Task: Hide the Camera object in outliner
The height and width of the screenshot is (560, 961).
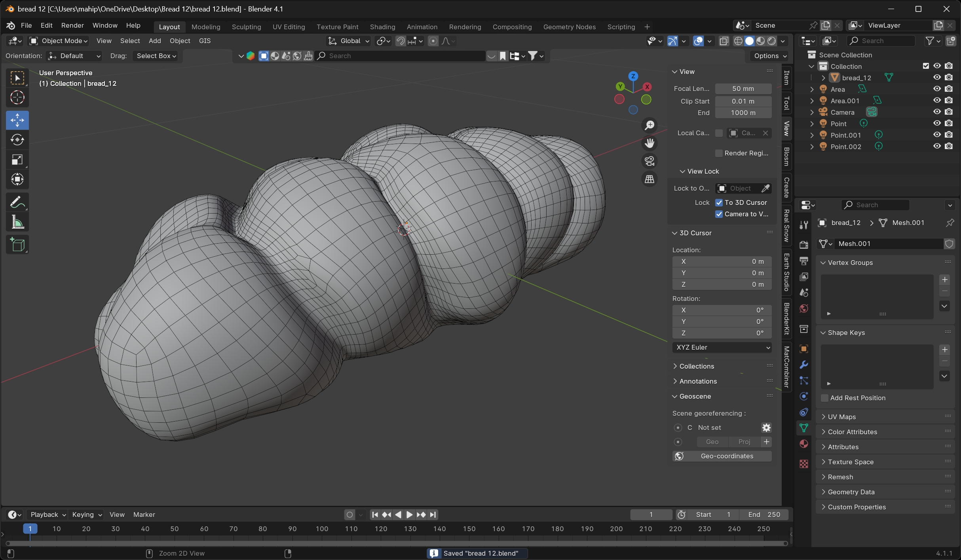Action: point(937,112)
